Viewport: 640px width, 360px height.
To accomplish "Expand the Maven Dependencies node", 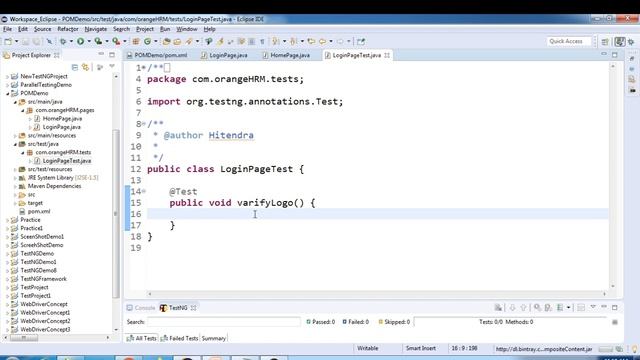I will click(15, 187).
